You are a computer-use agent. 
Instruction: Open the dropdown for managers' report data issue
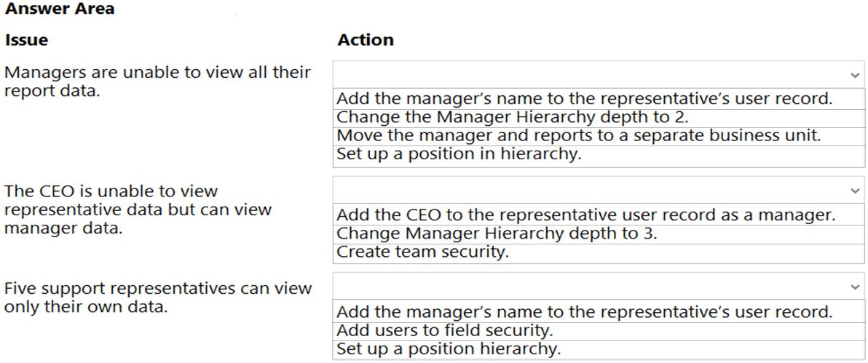(597, 75)
